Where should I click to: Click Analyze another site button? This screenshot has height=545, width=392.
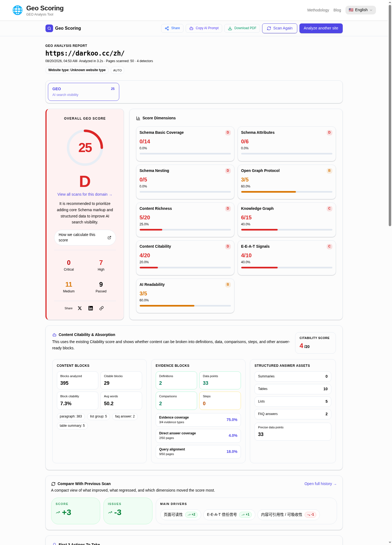pyautogui.click(x=321, y=28)
